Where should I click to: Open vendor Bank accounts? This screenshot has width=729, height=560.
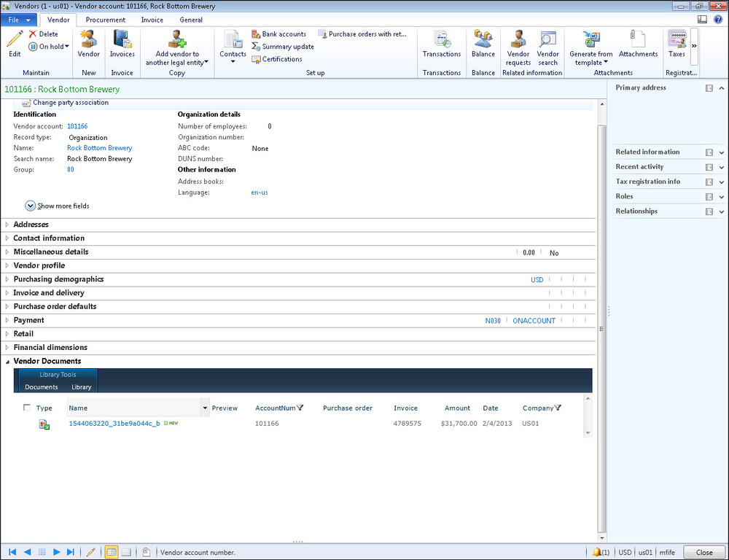(279, 34)
